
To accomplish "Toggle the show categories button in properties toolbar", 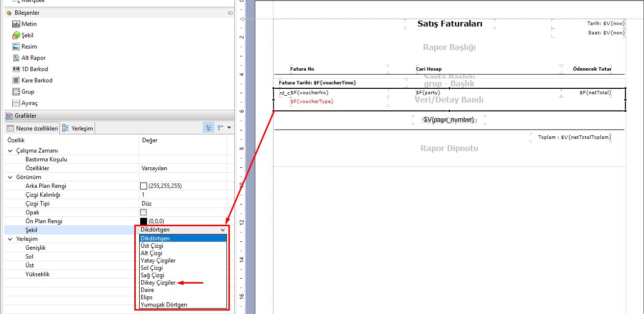I will 209,128.
